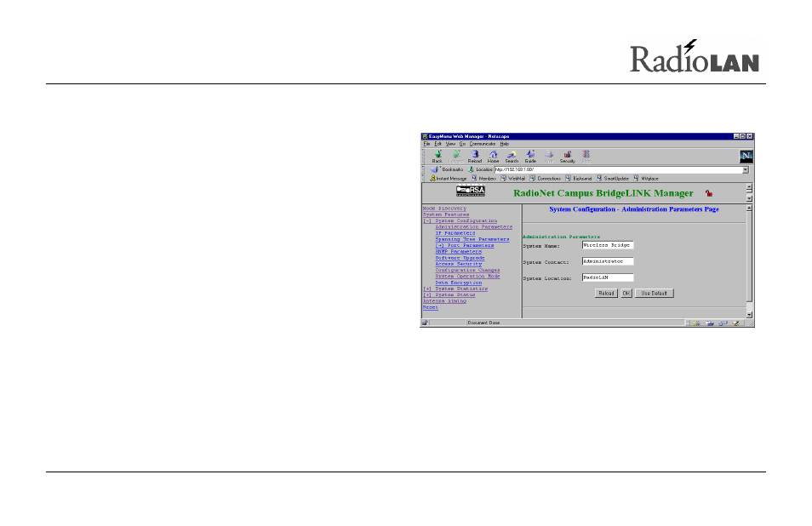Image resolution: width=812 pixels, height=526 pixels.
Task: Click the header frame scrollbar up arrow
Action: (749, 187)
